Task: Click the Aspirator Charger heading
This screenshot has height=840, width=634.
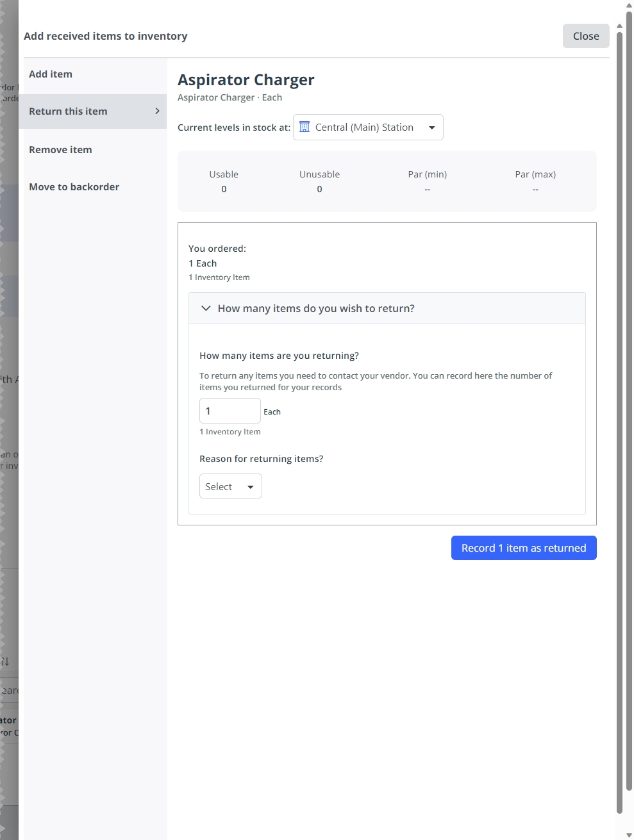Action: click(x=246, y=80)
